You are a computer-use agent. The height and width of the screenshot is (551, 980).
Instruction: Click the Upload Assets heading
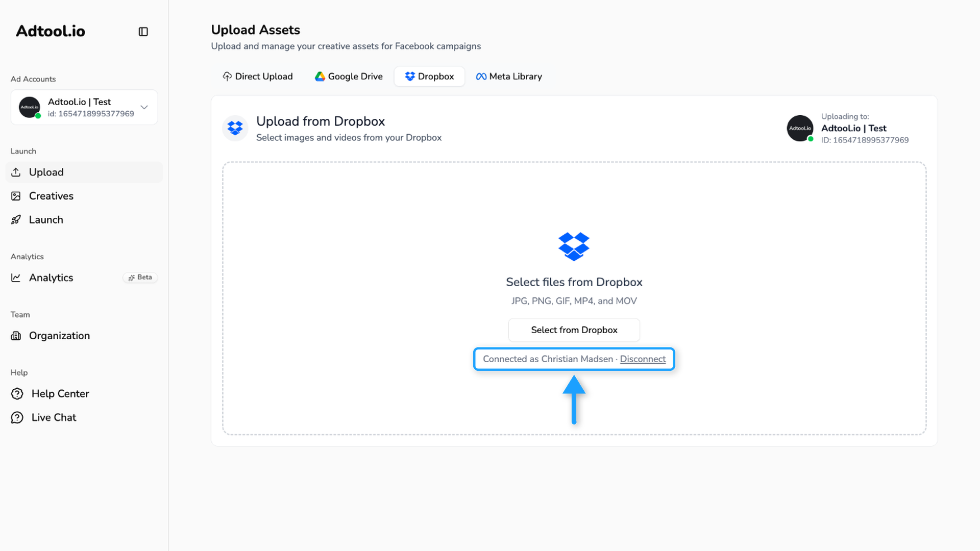tap(256, 30)
